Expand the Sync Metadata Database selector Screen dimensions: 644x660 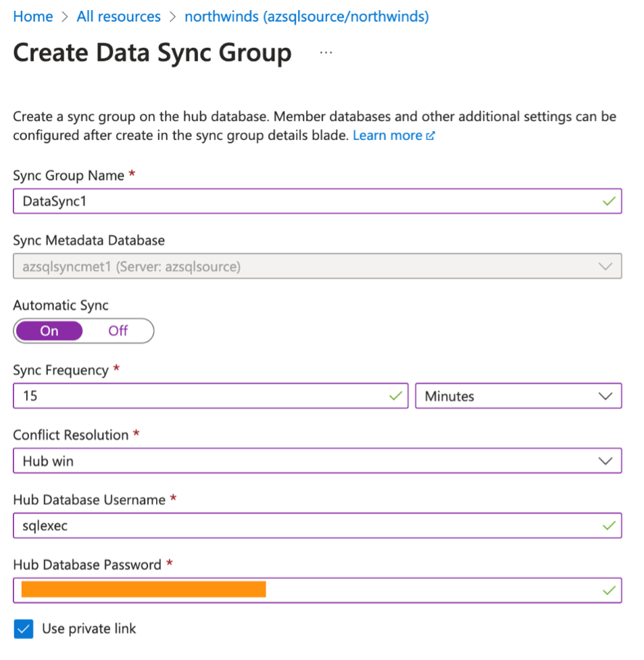318,265
